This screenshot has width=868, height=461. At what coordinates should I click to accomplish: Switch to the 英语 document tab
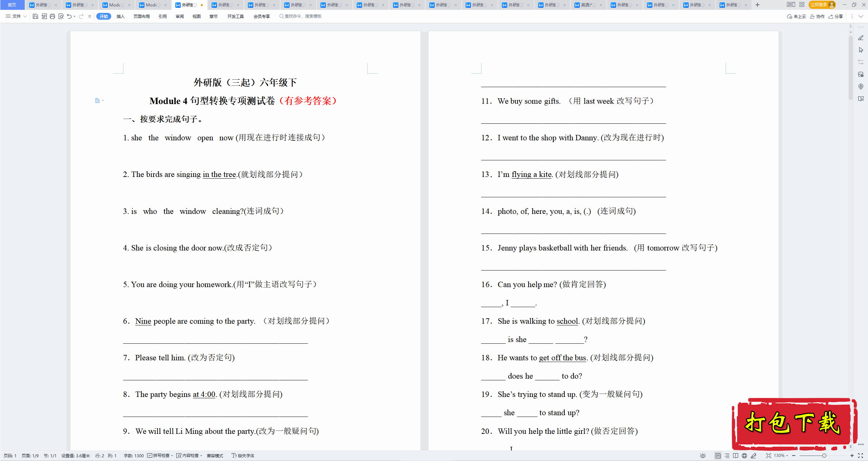pos(589,5)
